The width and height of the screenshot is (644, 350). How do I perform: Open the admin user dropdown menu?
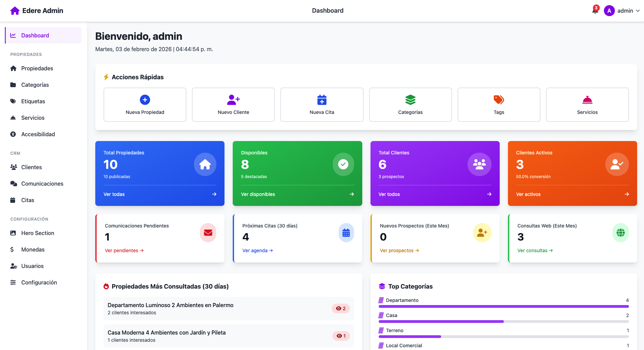tap(622, 11)
